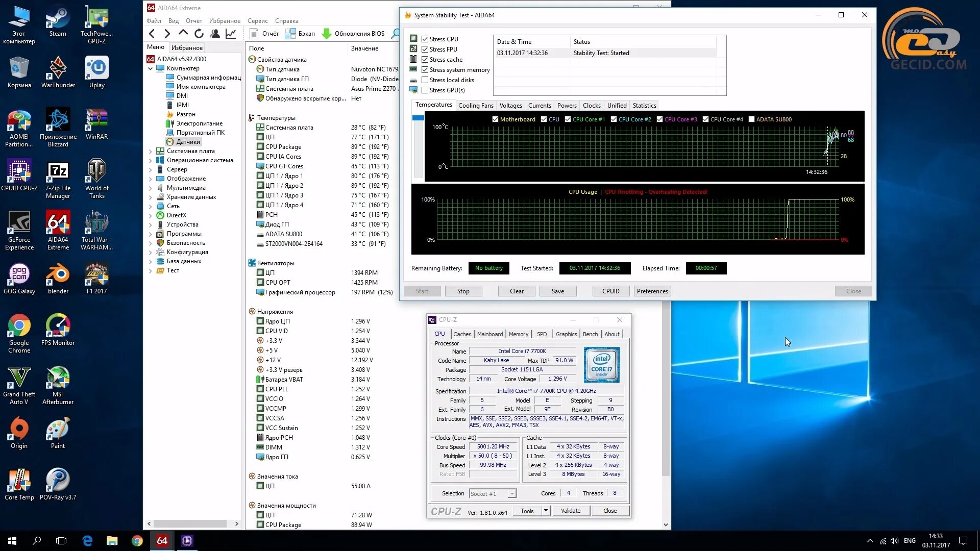980x551 pixels.
Task: Click CPU-Z icon in Windows taskbar
Action: (187, 540)
